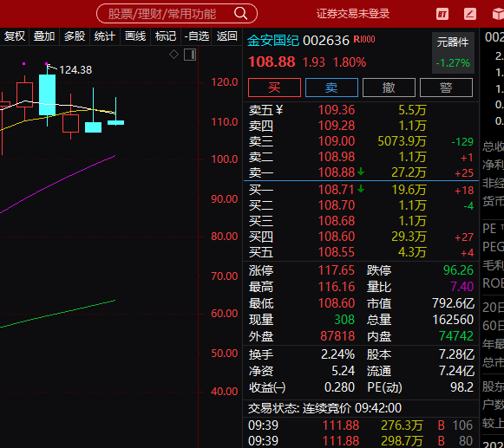Image resolution: width=504 pixels, height=448 pixels.
Task: Open the 复权 menu
Action: pyautogui.click(x=15, y=36)
